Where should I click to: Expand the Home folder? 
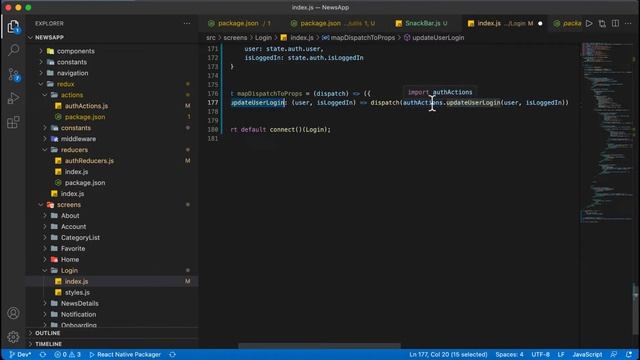pyautogui.click(x=70, y=260)
